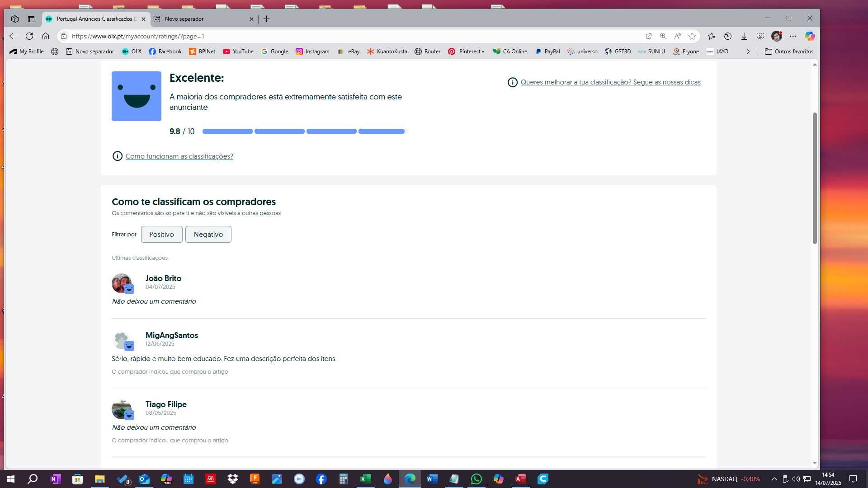Click the 9.8 rating progress bar
Screen dimensions: 868x488
tap(305, 131)
